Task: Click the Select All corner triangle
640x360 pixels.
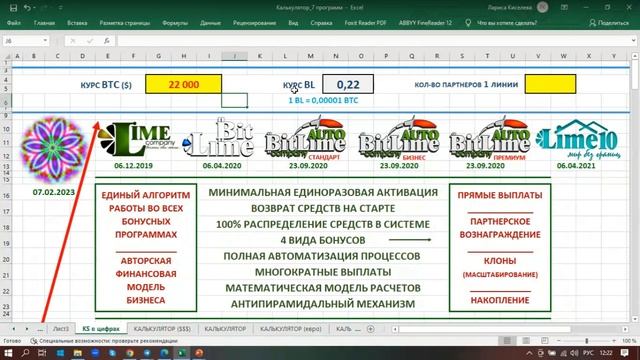Action: tap(6, 56)
